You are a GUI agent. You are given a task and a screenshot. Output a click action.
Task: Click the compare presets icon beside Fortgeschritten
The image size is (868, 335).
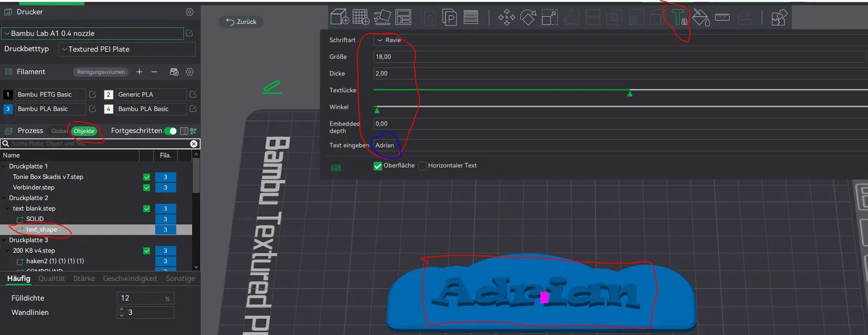(x=193, y=131)
